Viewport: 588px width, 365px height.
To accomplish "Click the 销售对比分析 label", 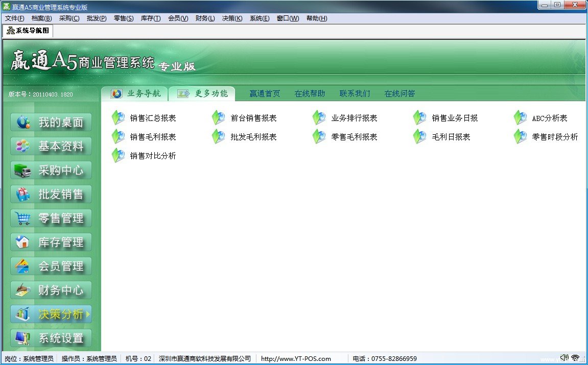I will point(153,156).
